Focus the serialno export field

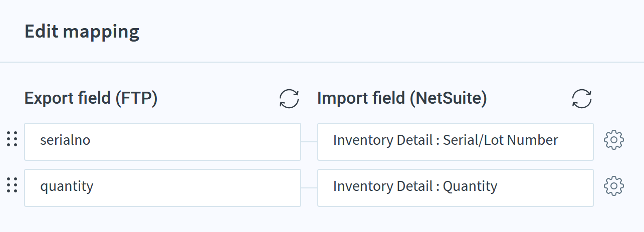click(x=162, y=142)
